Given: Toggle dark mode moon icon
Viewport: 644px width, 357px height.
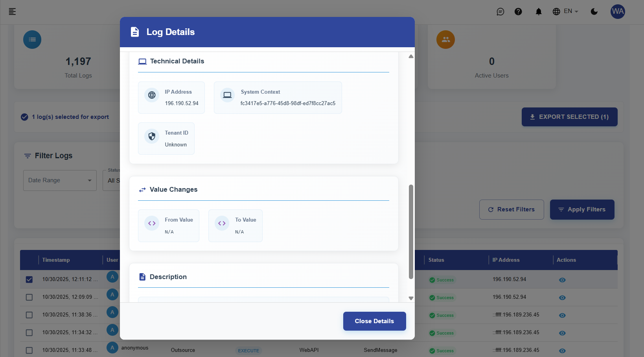Looking at the screenshot, I should 594,11.
